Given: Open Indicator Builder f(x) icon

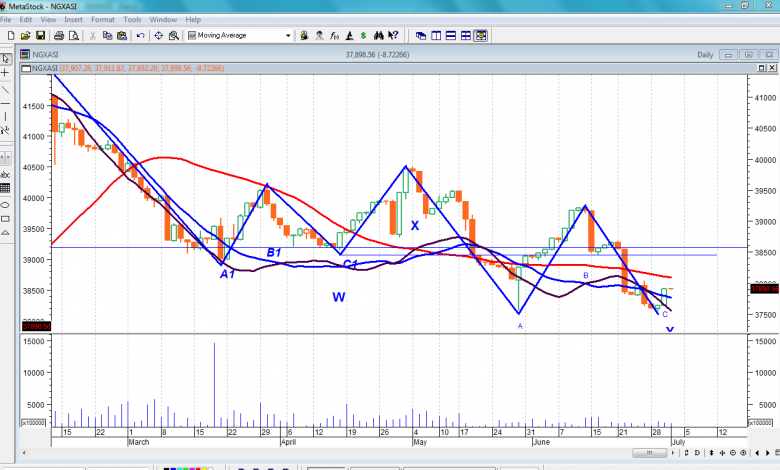Looking at the screenshot, I should coord(334,35).
